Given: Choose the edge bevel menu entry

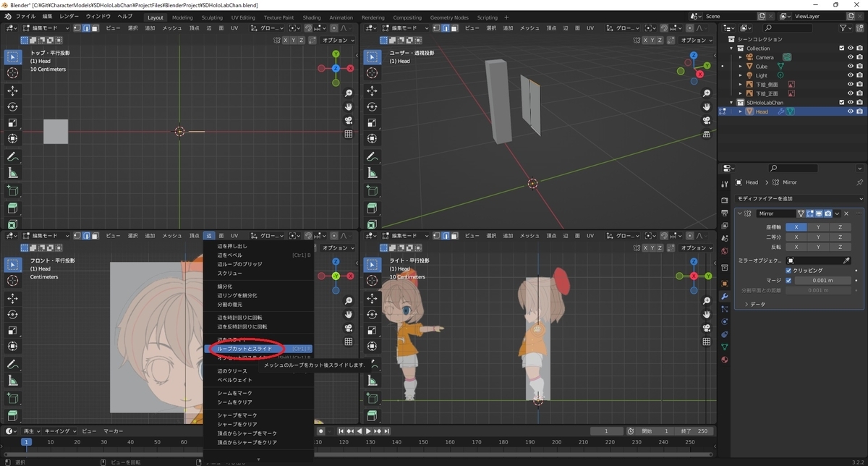Looking at the screenshot, I should 258,255.
